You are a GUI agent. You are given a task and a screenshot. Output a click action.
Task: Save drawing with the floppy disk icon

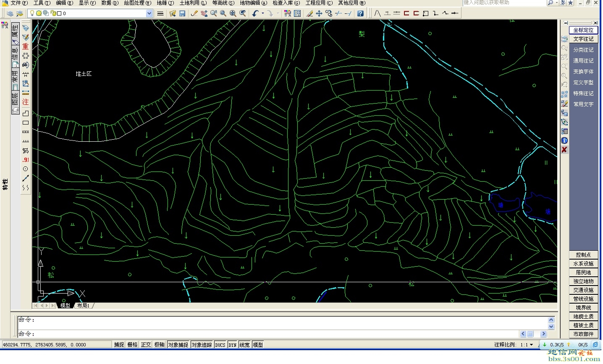point(182,13)
